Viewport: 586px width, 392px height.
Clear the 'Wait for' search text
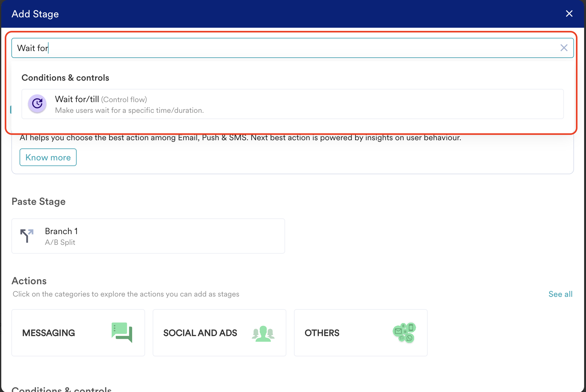point(564,48)
